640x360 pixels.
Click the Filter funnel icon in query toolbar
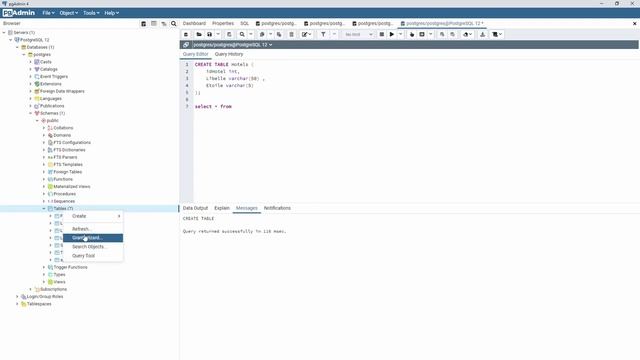323,35
